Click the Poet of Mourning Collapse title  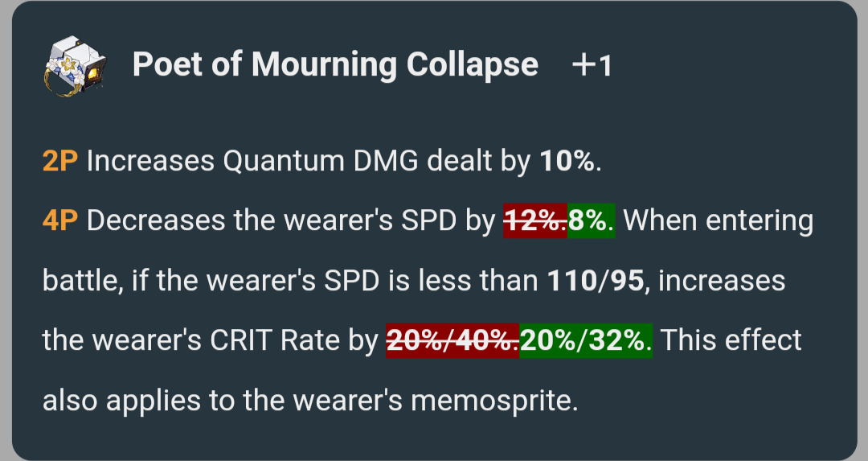tap(335, 65)
